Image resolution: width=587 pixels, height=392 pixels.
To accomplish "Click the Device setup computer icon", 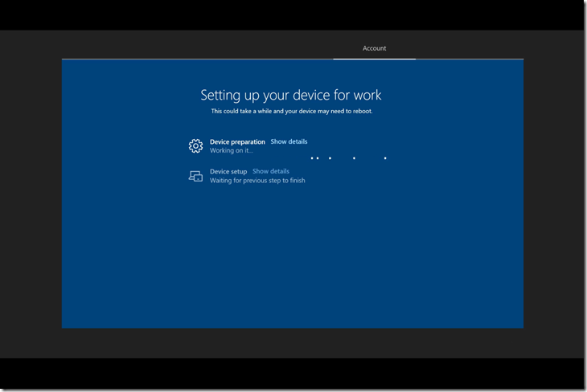I will coord(195,176).
